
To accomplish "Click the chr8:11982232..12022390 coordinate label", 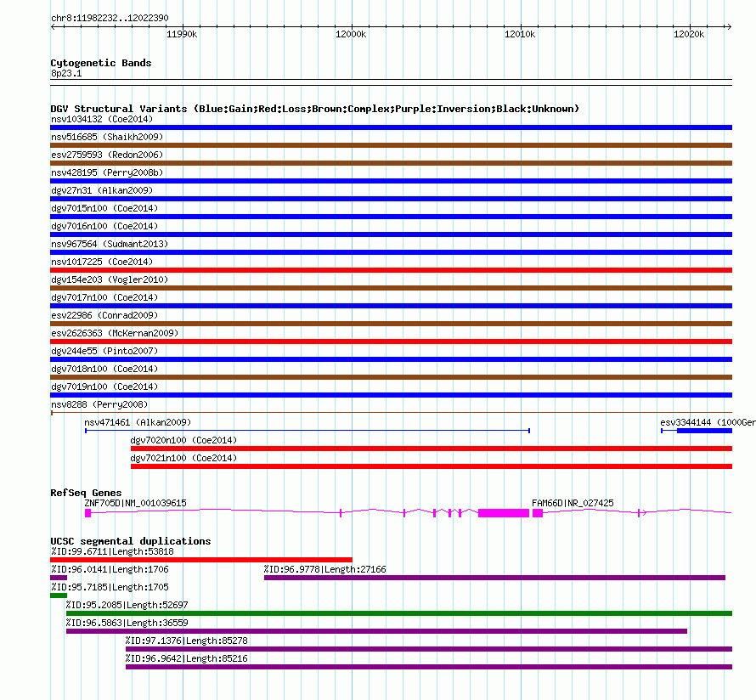I will tap(110, 18).
